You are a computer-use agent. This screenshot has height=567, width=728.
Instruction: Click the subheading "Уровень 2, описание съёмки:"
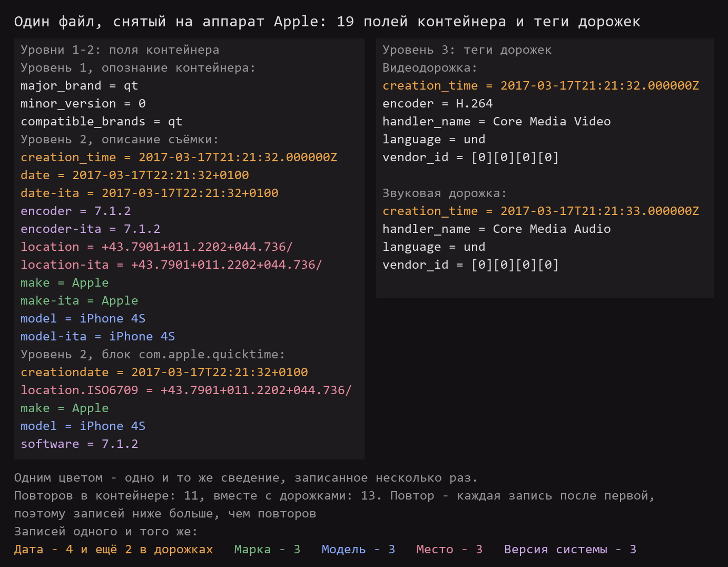(x=120, y=140)
